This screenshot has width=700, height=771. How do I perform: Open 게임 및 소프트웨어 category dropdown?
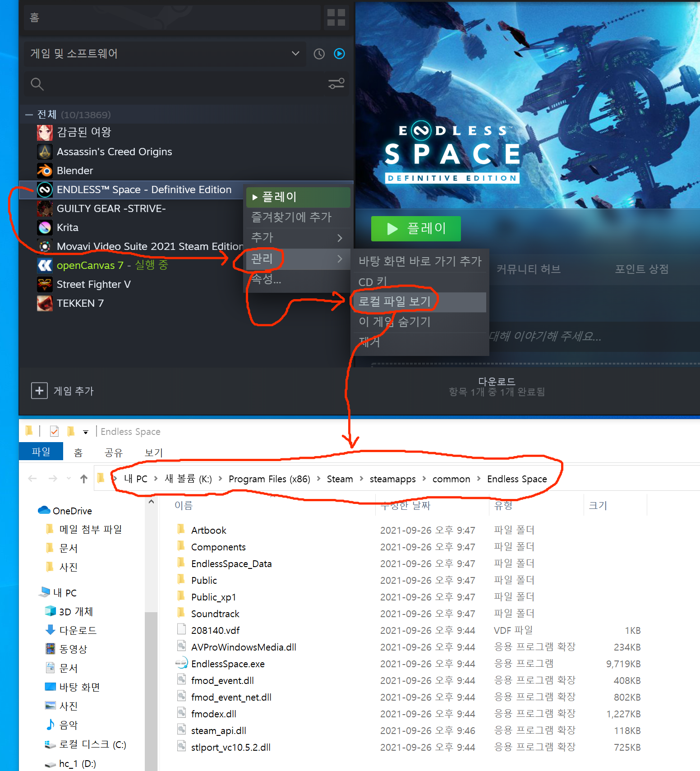tap(165, 54)
